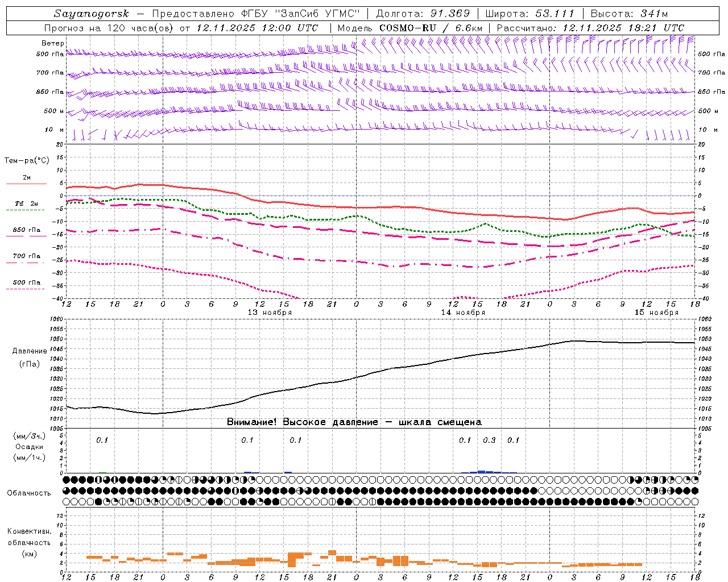
Task: Click '1005' on the right pressure axis
Action: pos(704,428)
